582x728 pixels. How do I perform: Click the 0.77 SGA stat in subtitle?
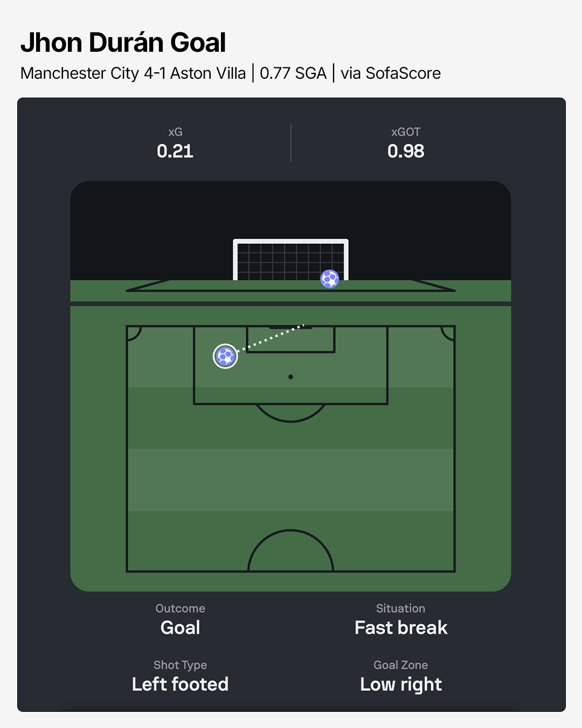(x=293, y=73)
